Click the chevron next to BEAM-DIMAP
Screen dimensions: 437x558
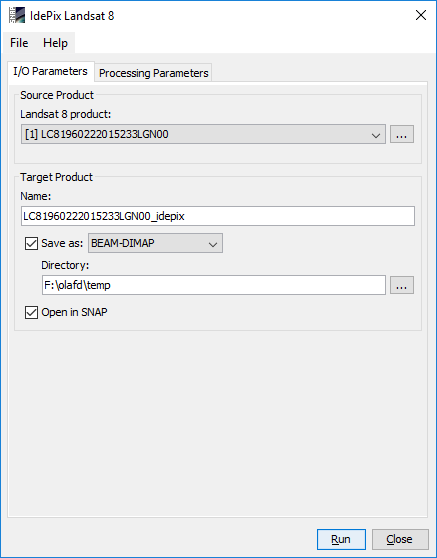pyautogui.click(x=213, y=244)
